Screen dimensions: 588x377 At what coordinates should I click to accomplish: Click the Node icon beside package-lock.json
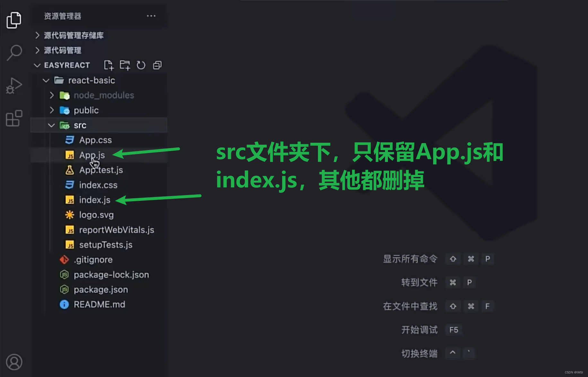click(64, 274)
